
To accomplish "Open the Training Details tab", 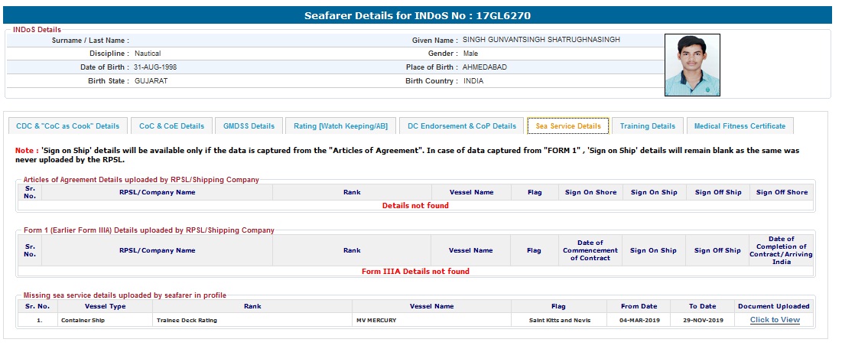I will tap(647, 126).
